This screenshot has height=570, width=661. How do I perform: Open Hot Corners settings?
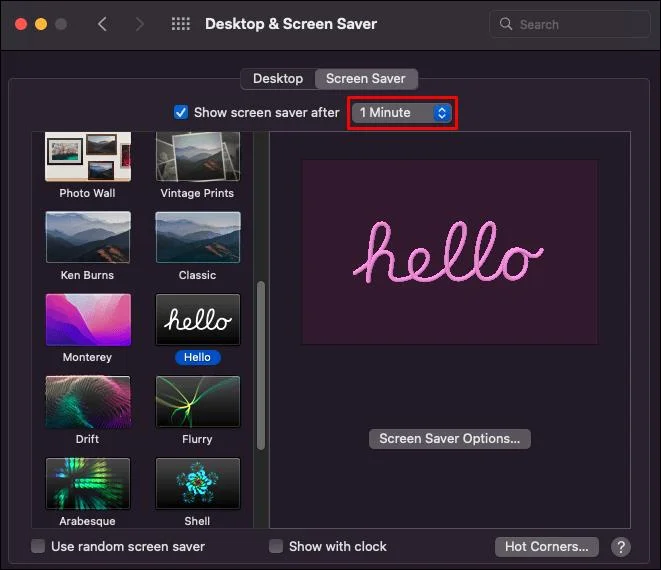546,547
